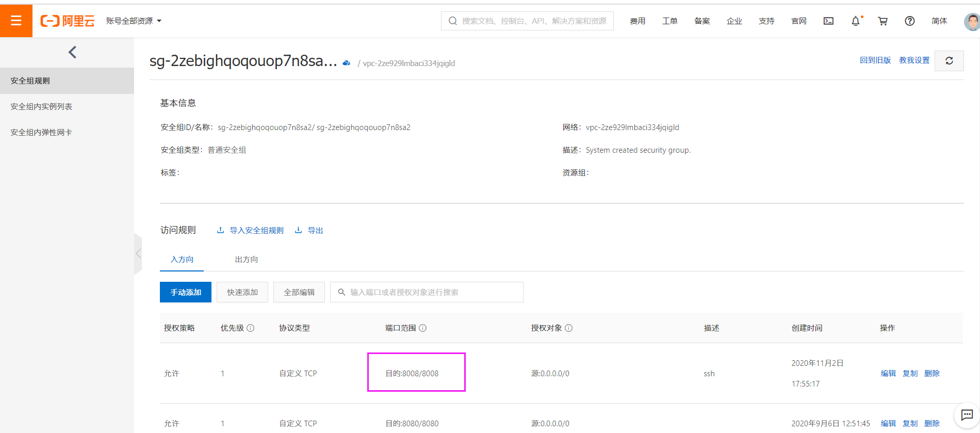Switch language via 简体
Image resolution: width=980 pixels, height=433 pixels.
(939, 21)
